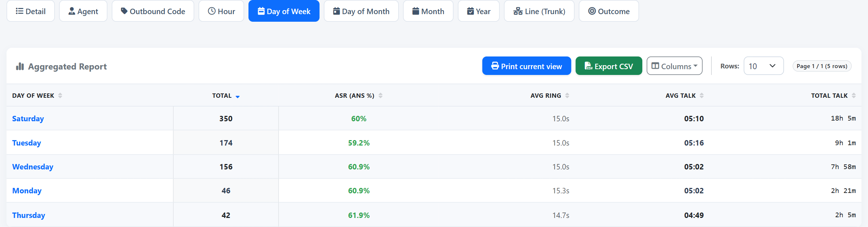Open the Detail tab
This screenshot has height=227, width=868.
pyautogui.click(x=31, y=11)
